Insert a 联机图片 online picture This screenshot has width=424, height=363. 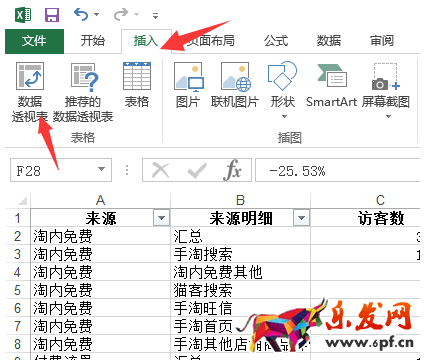click(x=235, y=85)
